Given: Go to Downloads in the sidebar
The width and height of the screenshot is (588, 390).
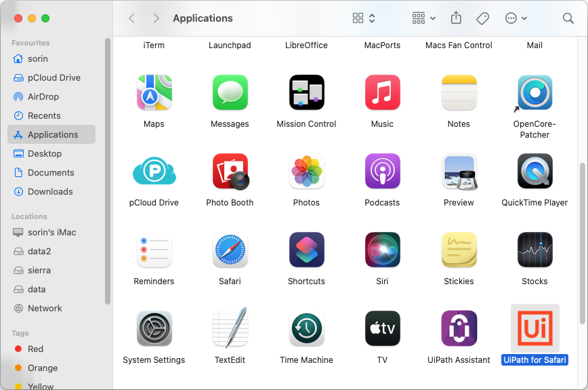Looking at the screenshot, I should pos(50,191).
